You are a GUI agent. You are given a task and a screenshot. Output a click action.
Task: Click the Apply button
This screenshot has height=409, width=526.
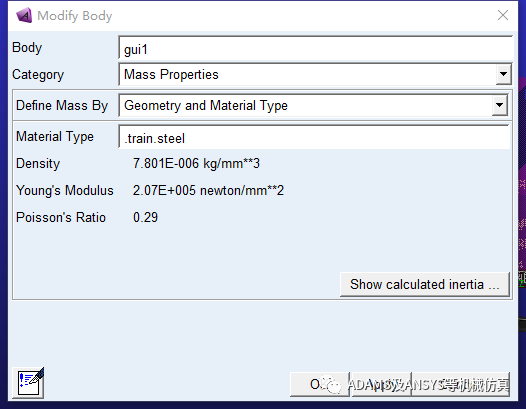click(381, 385)
